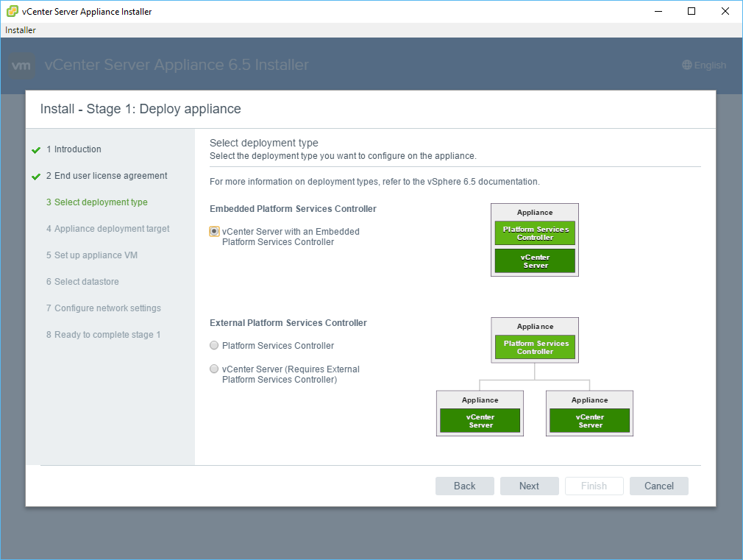The height and width of the screenshot is (560, 743).
Task: Go to step 2 End user license agreement
Action: [x=110, y=176]
